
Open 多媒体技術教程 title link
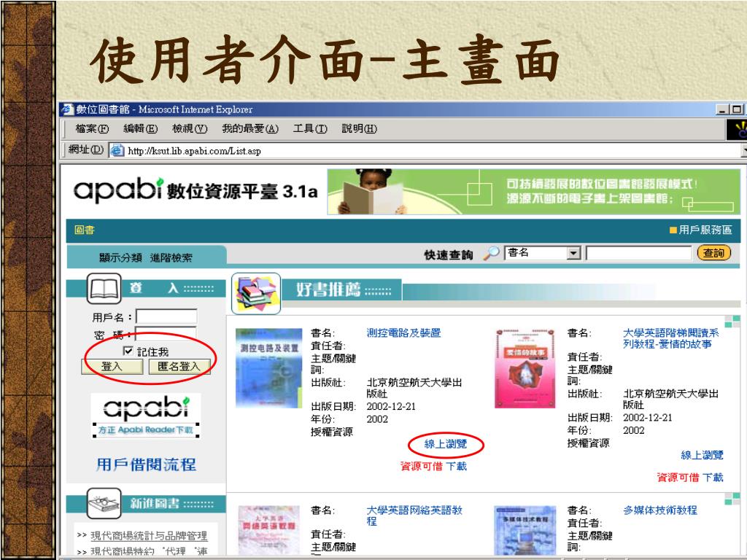659,510
